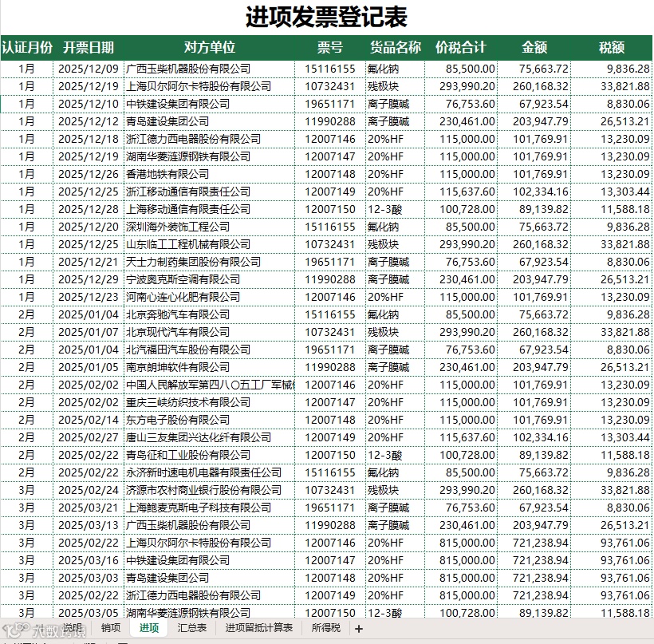Click the date cell 2025/03/03
The height and width of the screenshot is (644, 654).
coord(89,578)
